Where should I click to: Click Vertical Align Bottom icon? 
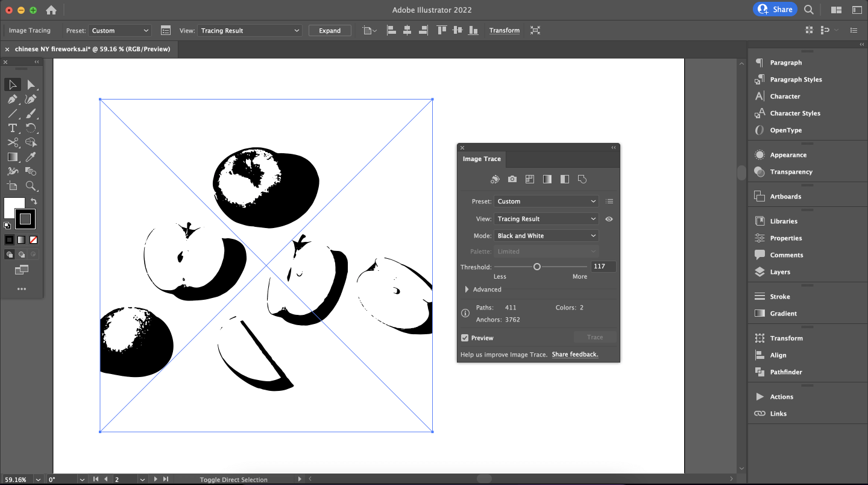point(473,30)
